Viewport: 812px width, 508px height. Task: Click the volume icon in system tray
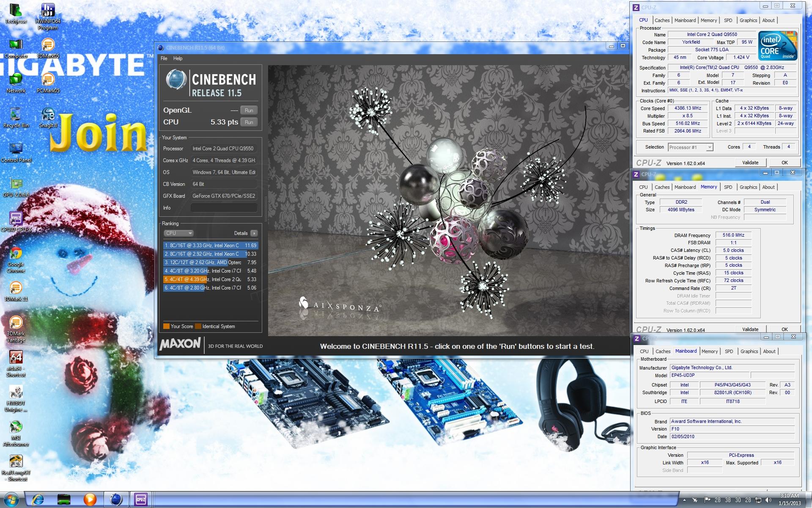(x=768, y=500)
